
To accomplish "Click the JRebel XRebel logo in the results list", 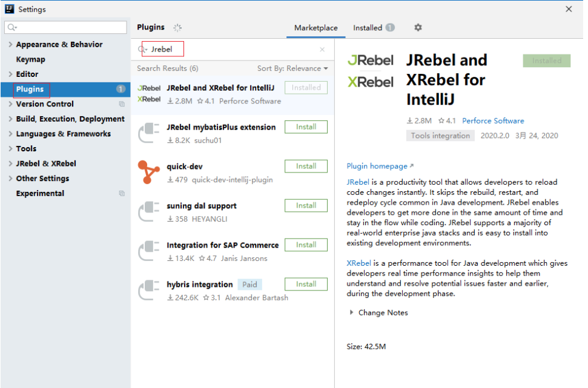I will click(x=149, y=93).
